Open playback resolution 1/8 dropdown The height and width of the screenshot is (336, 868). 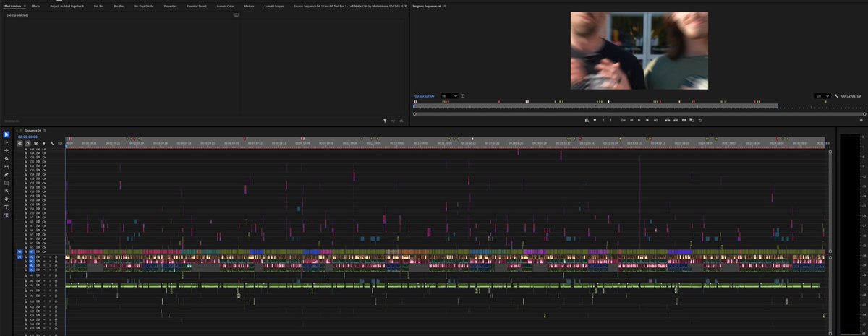(x=822, y=95)
